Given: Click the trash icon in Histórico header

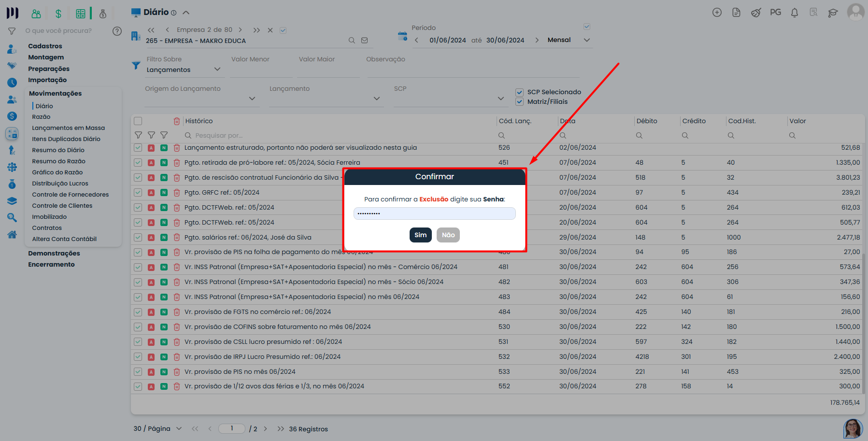Looking at the screenshot, I should coord(177,121).
